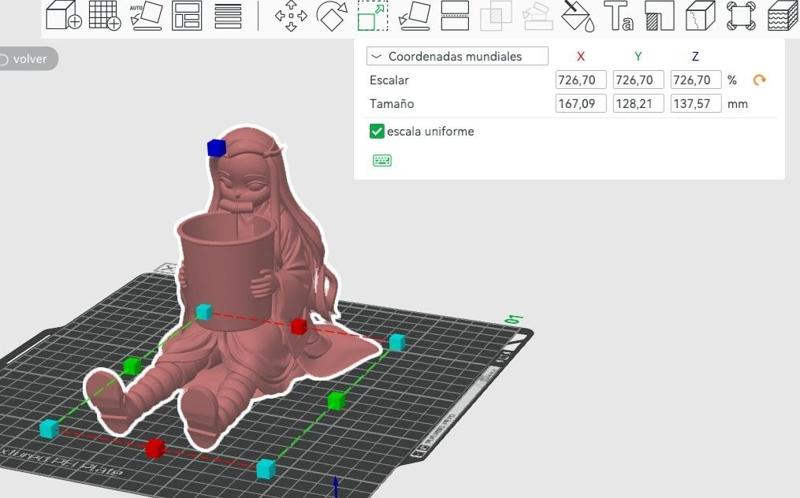The height and width of the screenshot is (498, 800).
Task: Click the red handle at the front edge
Action: pos(155,448)
